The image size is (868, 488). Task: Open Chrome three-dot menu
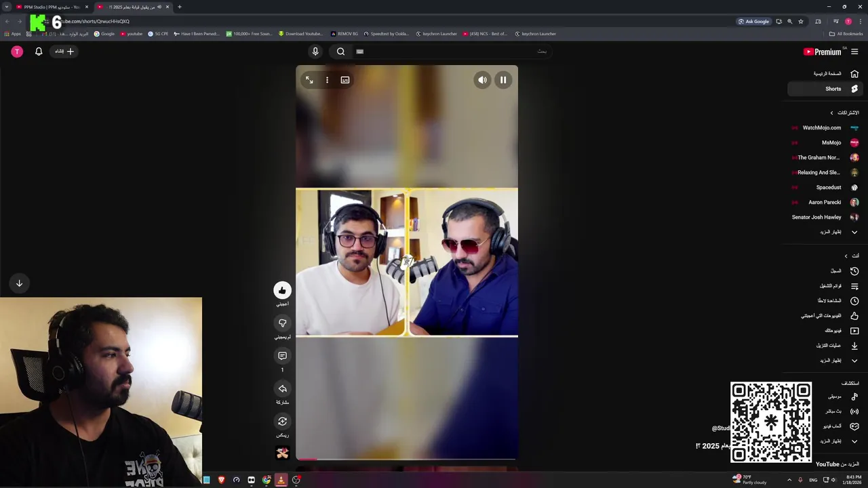tap(861, 22)
